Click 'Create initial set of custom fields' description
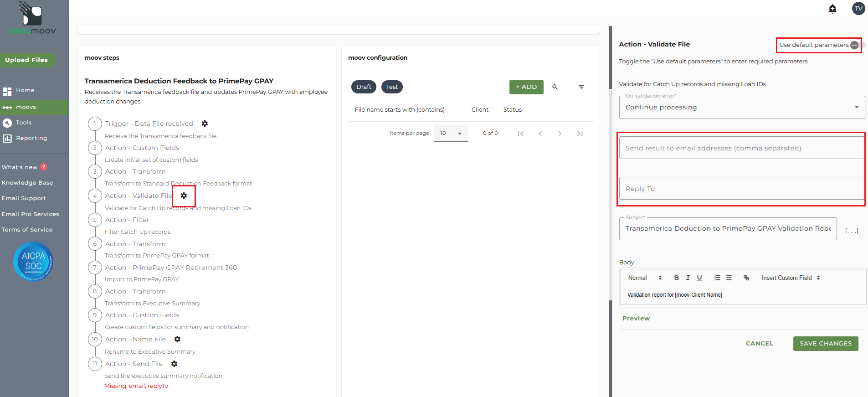The image size is (868, 397). point(151,160)
